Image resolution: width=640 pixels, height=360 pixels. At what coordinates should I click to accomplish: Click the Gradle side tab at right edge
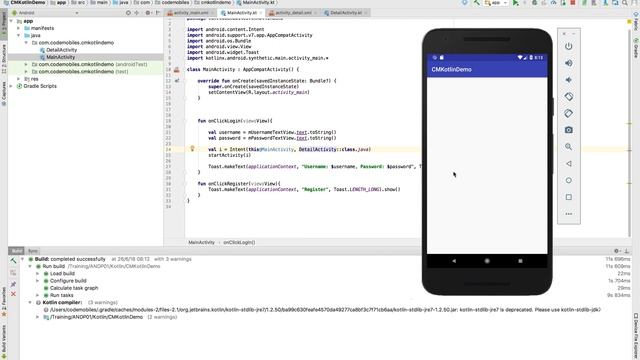636,48
